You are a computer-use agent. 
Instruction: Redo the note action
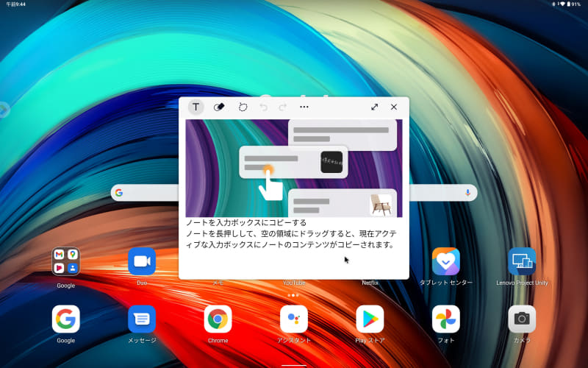click(283, 107)
